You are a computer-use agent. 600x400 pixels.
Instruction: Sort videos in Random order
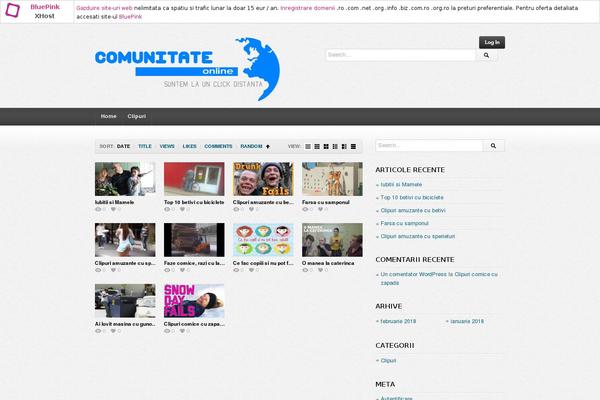[251, 147]
